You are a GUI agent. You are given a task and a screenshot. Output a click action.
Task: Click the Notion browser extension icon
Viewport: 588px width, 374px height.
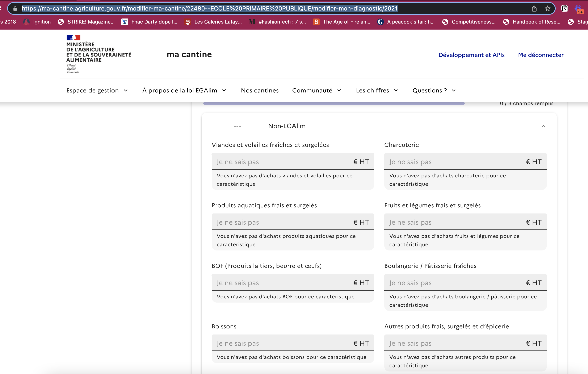(564, 9)
